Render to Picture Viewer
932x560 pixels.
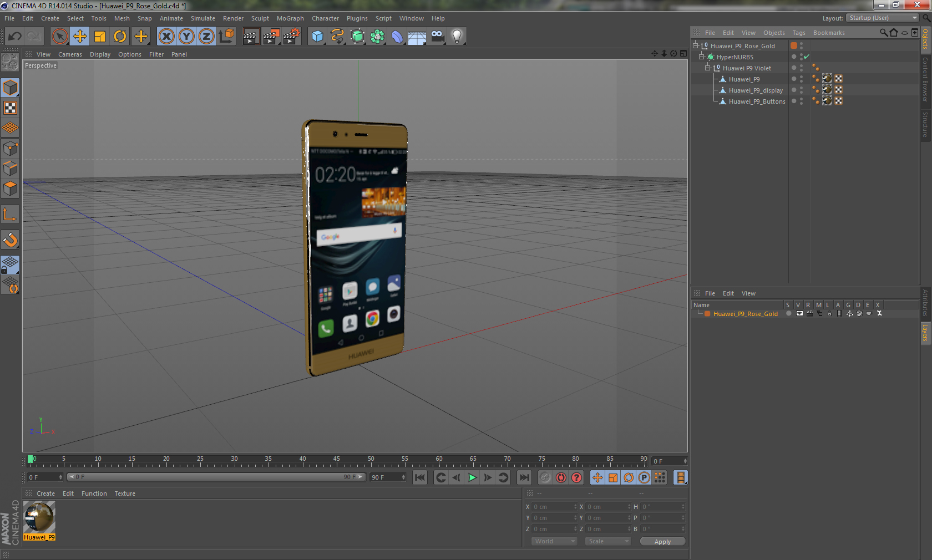pyautogui.click(x=271, y=37)
